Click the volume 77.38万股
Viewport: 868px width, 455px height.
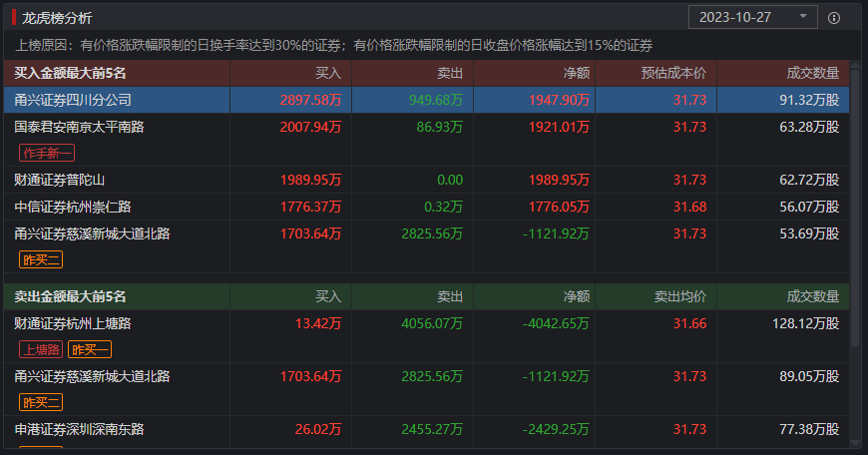(809, 429)
